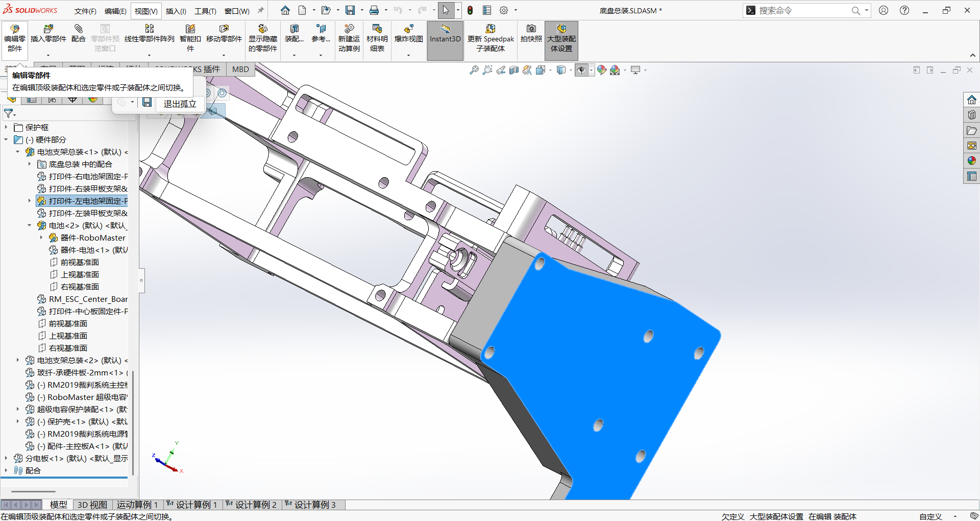Click 更新 Speedpak 子装配体 icon
Image resolution: width=980 pixels, height=521 pixels.
point(491,38)
